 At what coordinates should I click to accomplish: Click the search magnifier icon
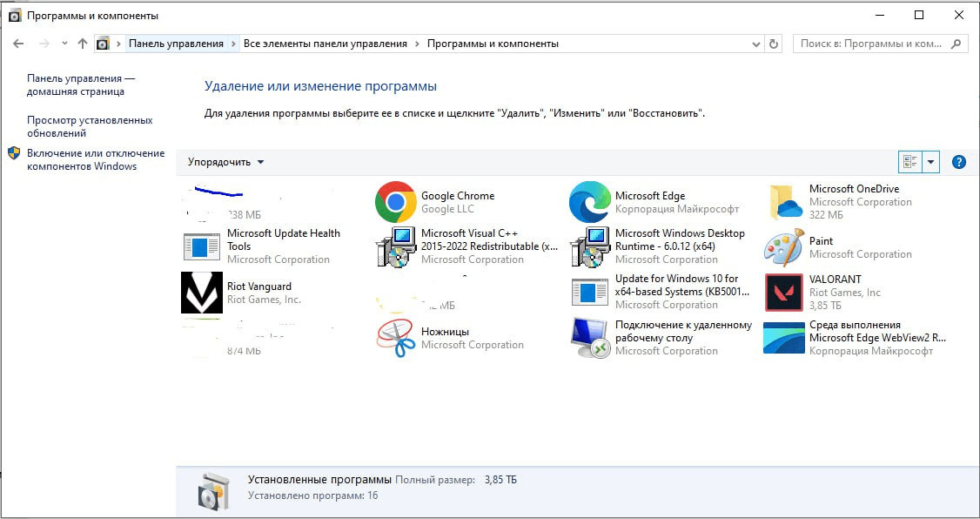pos(956,44)
